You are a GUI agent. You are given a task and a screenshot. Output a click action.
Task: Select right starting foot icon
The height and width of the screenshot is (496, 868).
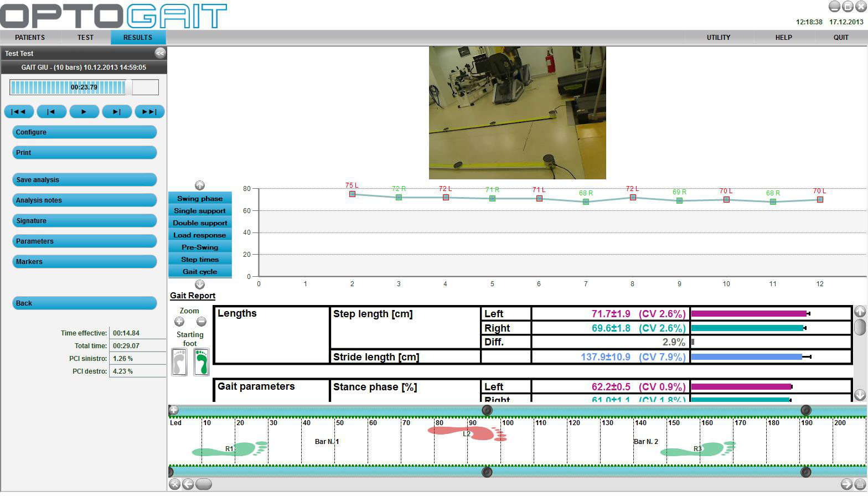coord(201,362)
